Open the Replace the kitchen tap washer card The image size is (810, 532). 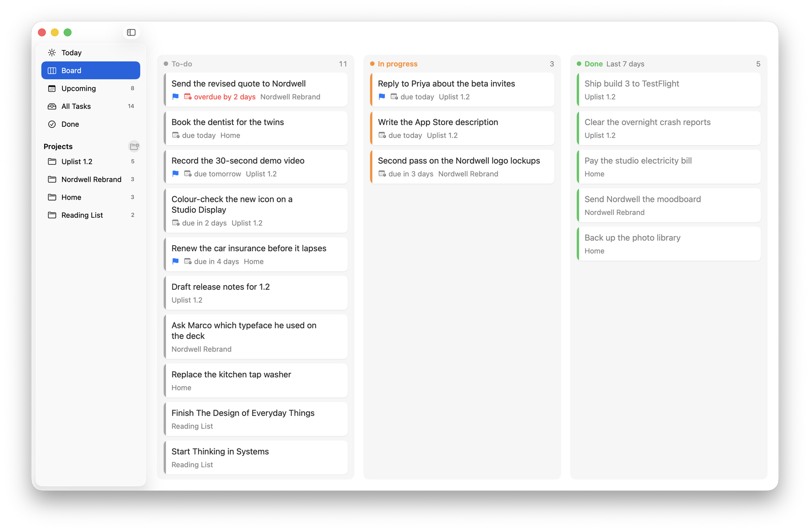pos(256,380)
